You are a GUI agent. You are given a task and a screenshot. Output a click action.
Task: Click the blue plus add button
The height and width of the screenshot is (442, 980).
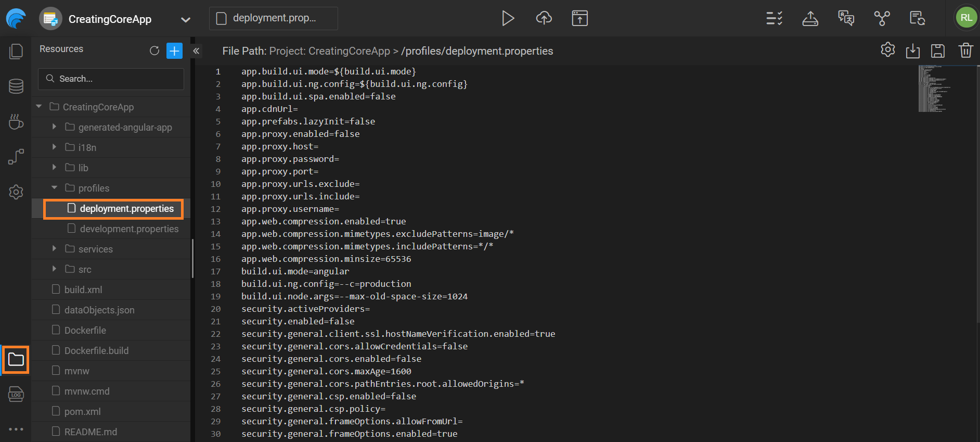point(174,50)
